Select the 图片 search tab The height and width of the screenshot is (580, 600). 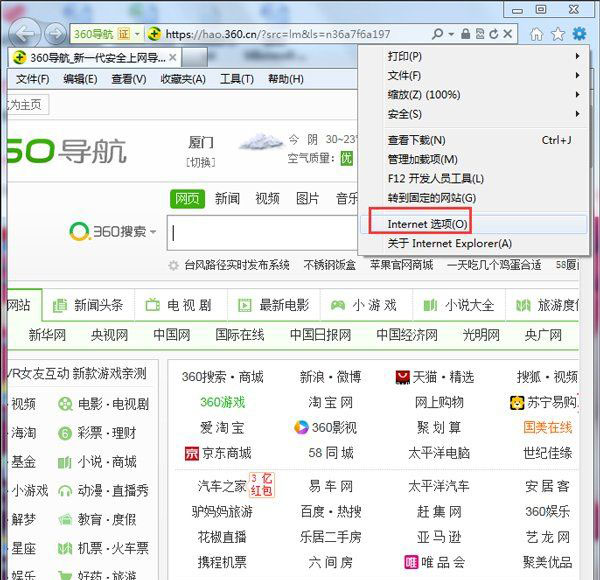click(x=307, y=199)
